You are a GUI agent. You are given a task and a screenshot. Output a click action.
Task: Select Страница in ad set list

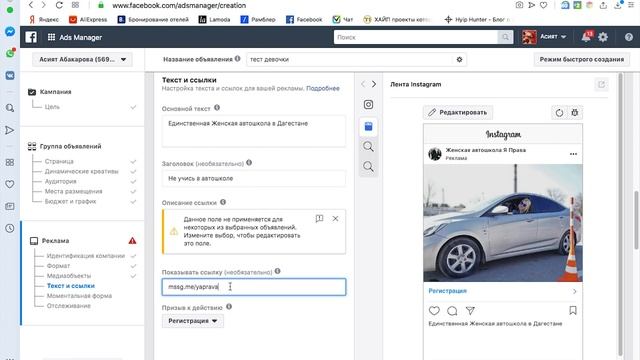(x=59, y=162)
